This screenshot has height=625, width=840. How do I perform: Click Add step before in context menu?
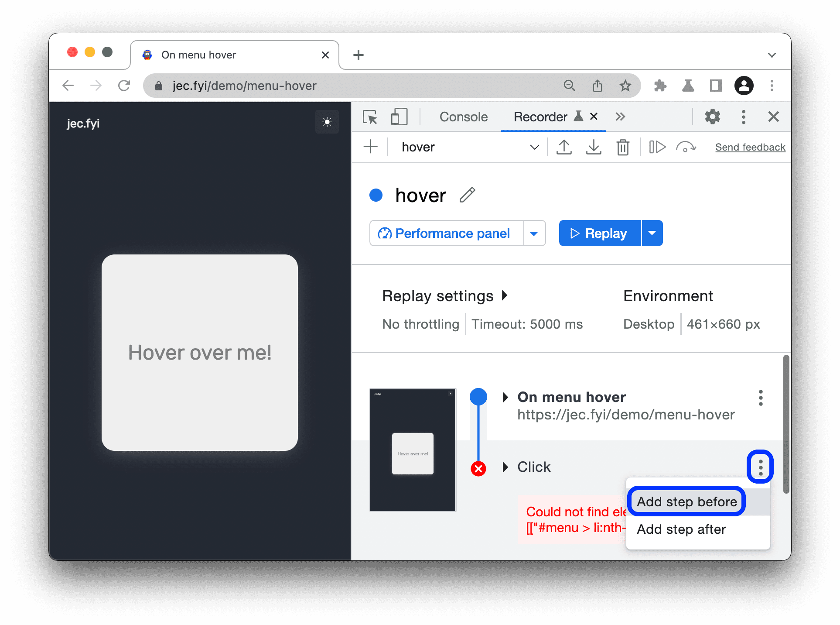click(x=687, y=500)
